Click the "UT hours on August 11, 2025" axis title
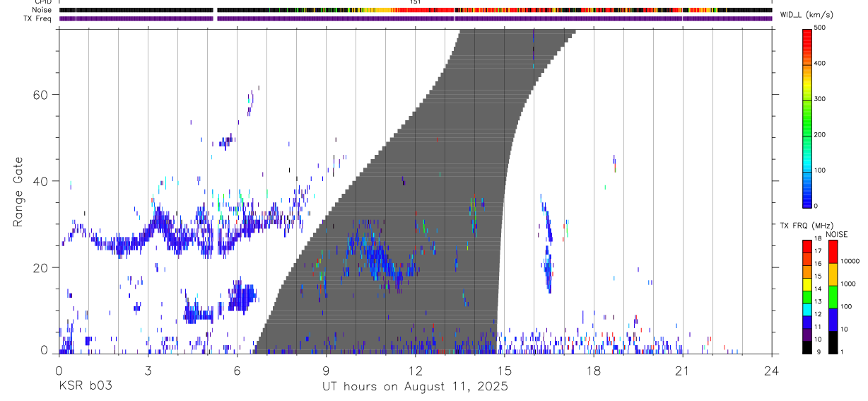The height and width of the screenshot is (401, 868). 415,386
